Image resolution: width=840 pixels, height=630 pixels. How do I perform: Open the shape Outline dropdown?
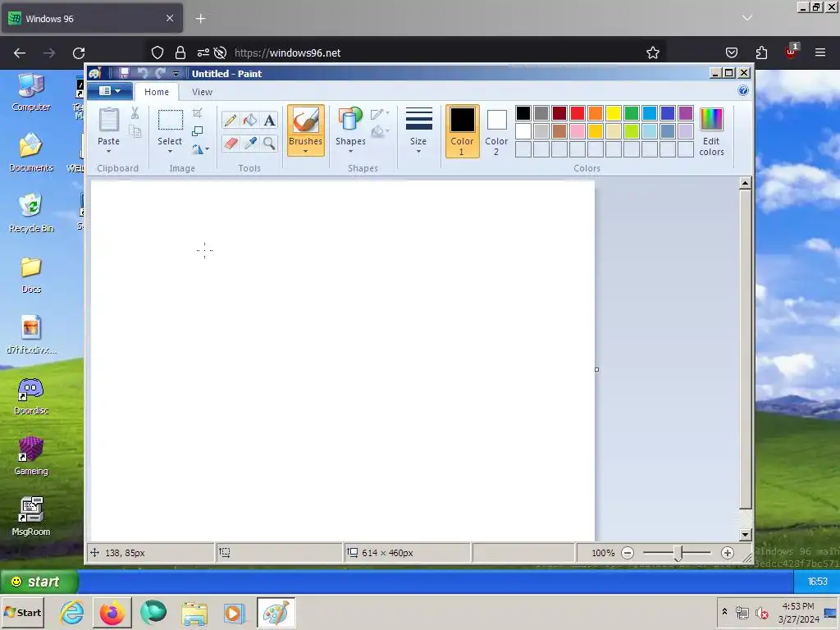coord(379,113)
